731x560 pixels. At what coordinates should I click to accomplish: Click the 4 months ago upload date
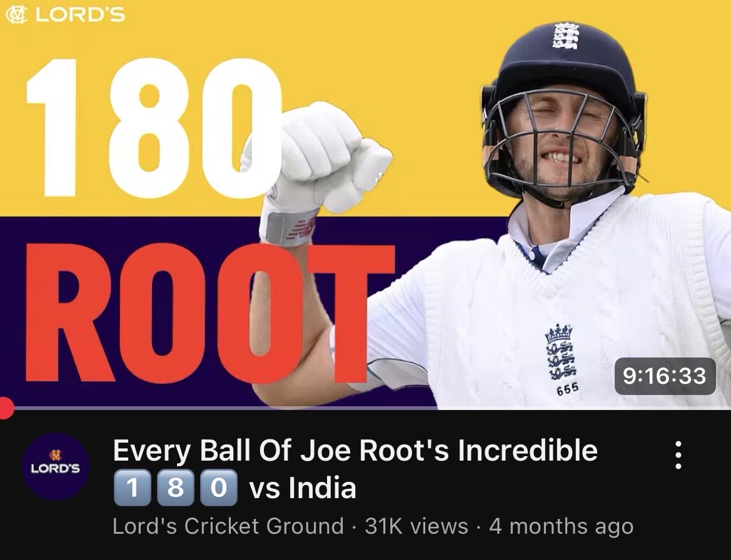pos(562,526)
